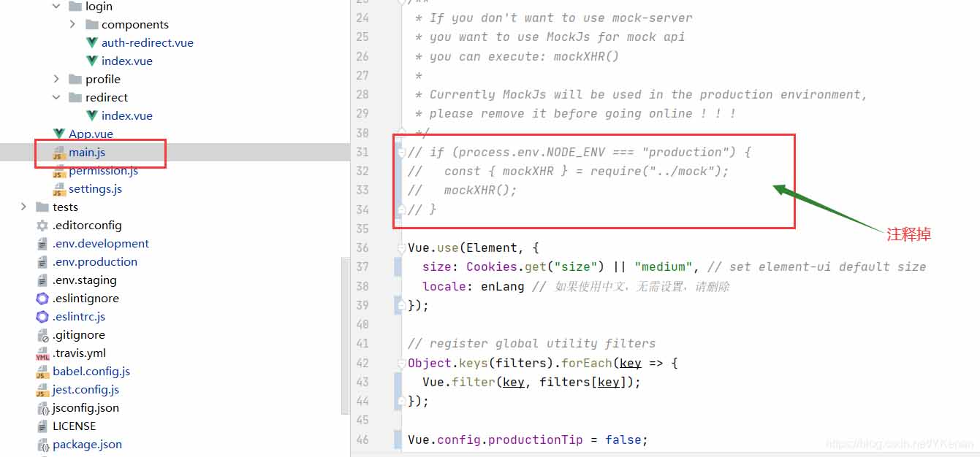Screen dimensions: 980x457
Task: Click the Vue icon of login index.vue
Action: [x=92, y=61]
